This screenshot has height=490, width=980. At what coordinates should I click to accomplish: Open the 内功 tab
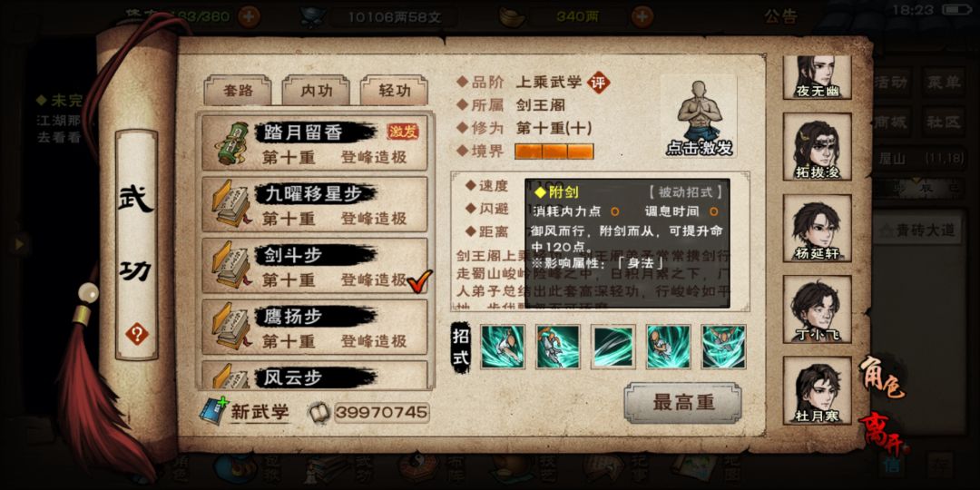(x=316, y=91)
